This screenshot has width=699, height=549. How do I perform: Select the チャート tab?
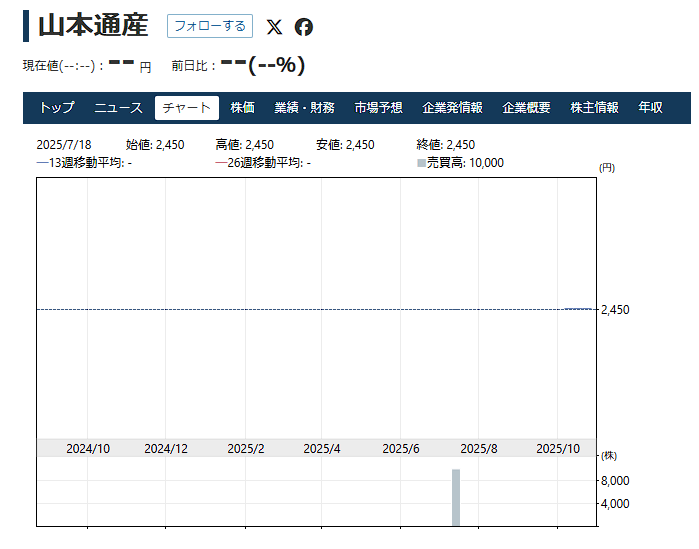[x=187, y=107]
